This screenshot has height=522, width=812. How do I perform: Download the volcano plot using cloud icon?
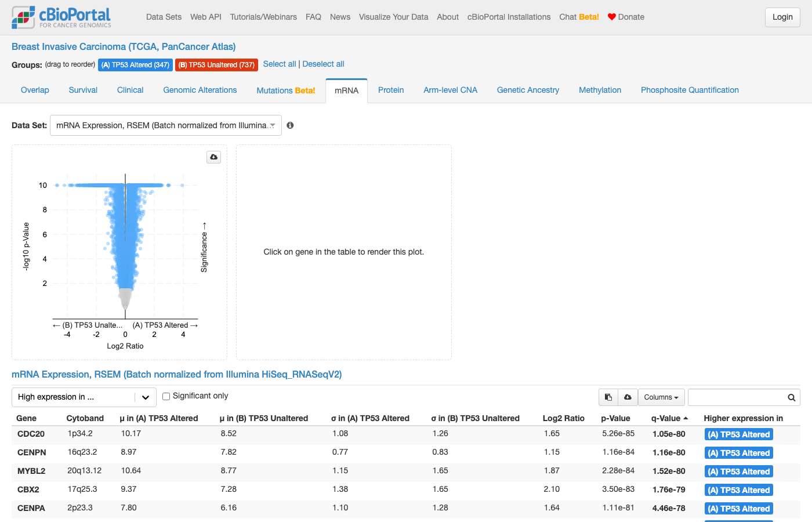tap(214, 157)
